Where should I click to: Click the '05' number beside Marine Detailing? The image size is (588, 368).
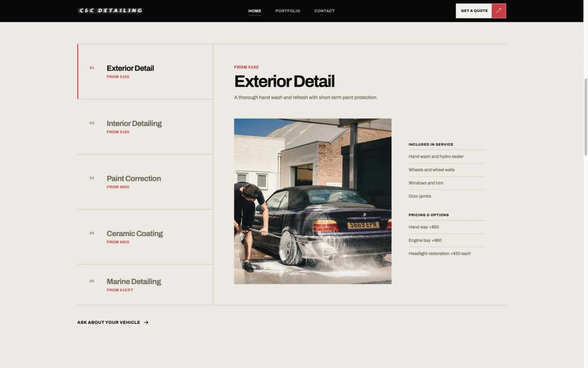92,281
